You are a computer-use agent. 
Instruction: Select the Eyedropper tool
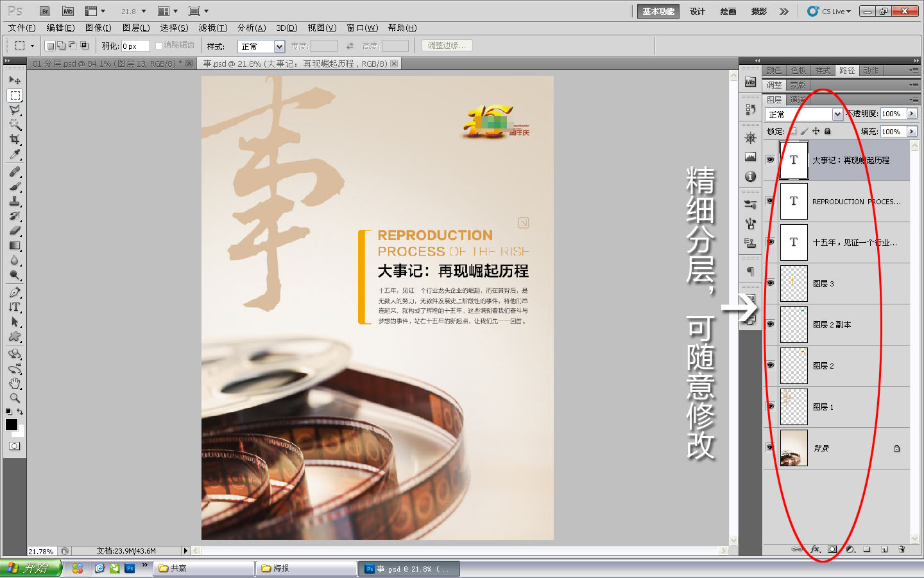[15, 154]
